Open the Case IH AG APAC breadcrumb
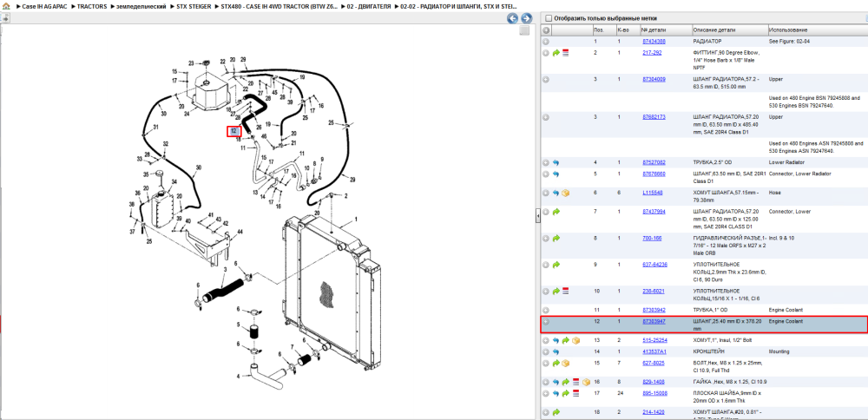The width and height of the screenshot is (868, 420). [x=44, y=5]
